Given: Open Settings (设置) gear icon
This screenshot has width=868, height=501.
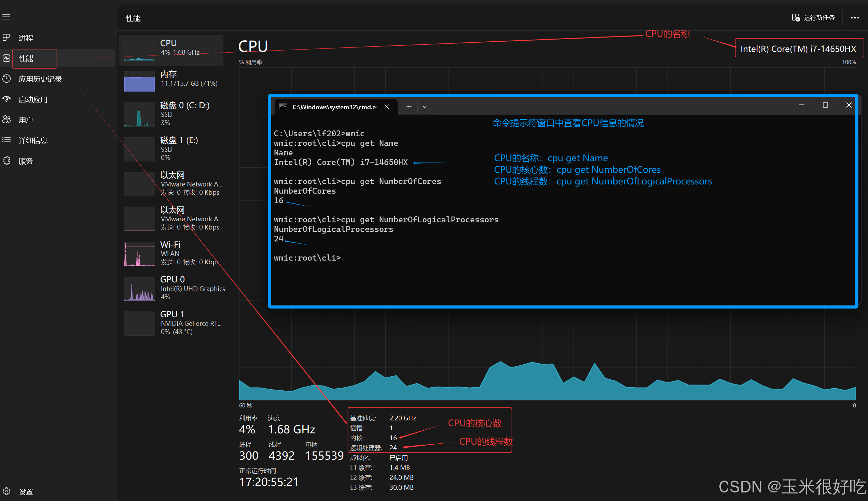Looking at the screenshot, I should (6, 491).
